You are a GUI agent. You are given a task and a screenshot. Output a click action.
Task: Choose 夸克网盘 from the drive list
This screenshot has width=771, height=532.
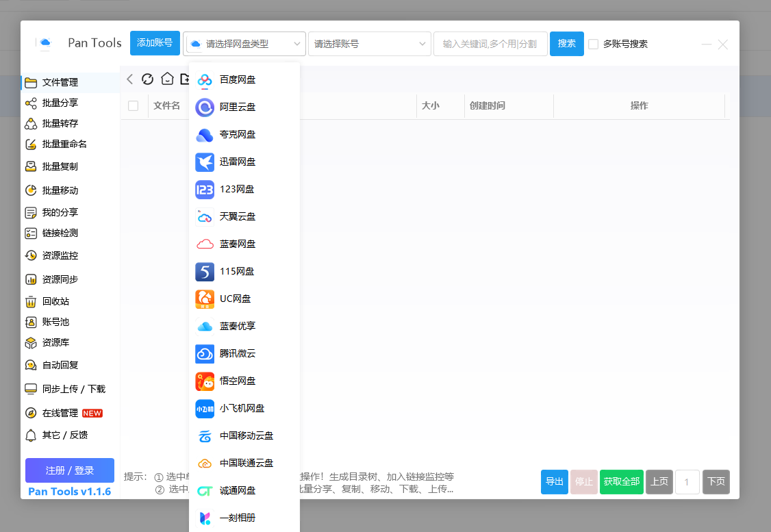click(x=244, y=134)
